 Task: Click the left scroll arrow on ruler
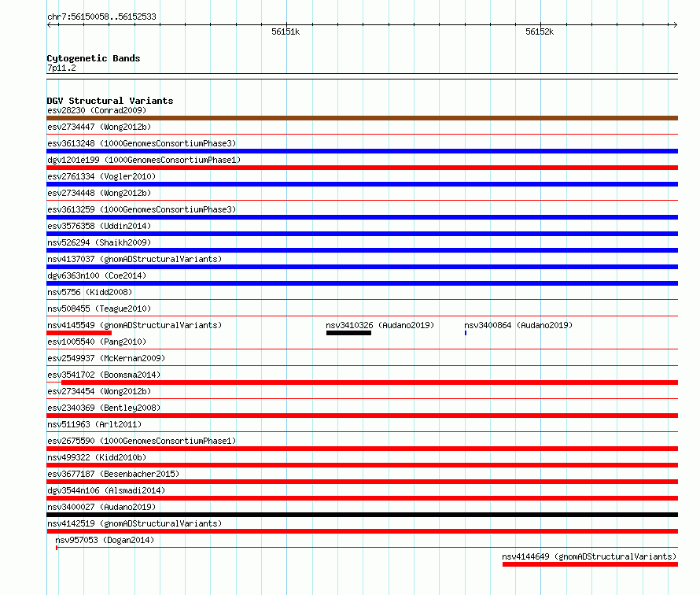[x=49, y=24]
